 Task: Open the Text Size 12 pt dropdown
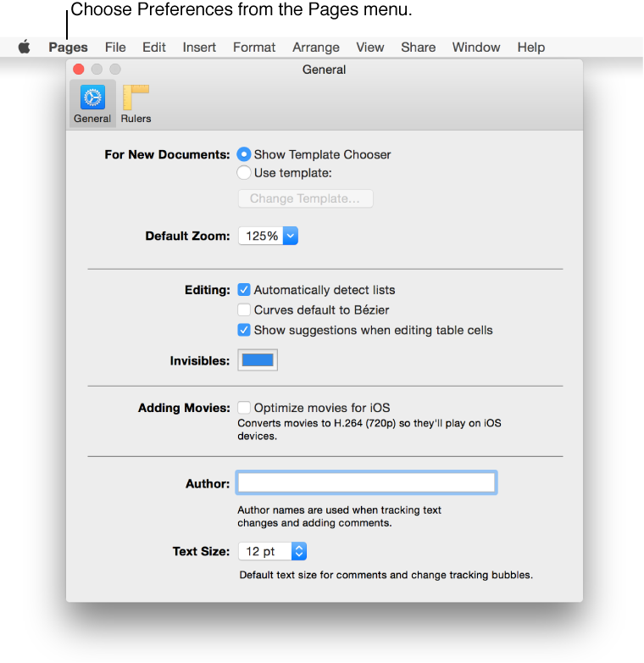pos(272,551)
